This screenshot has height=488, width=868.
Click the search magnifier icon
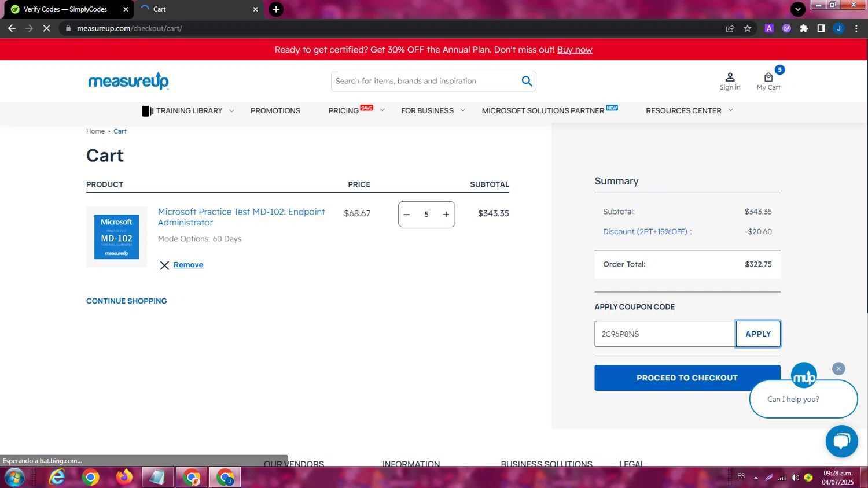coord(527,81)
